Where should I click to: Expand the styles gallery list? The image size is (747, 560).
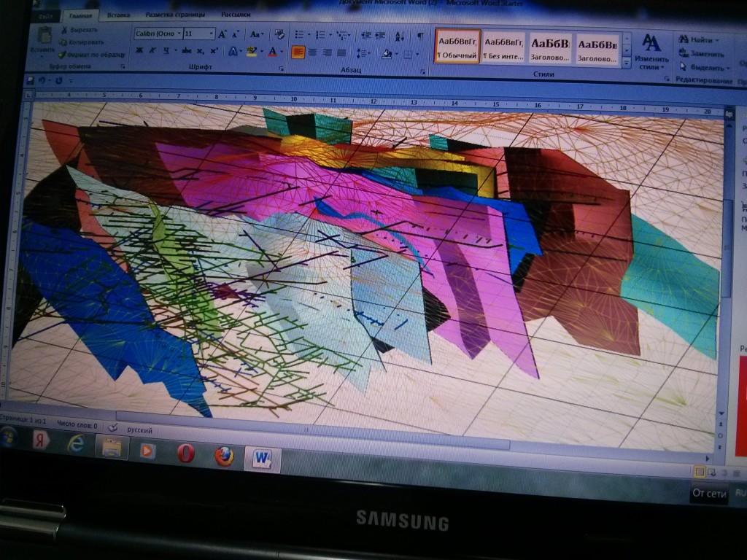point(627,62)
